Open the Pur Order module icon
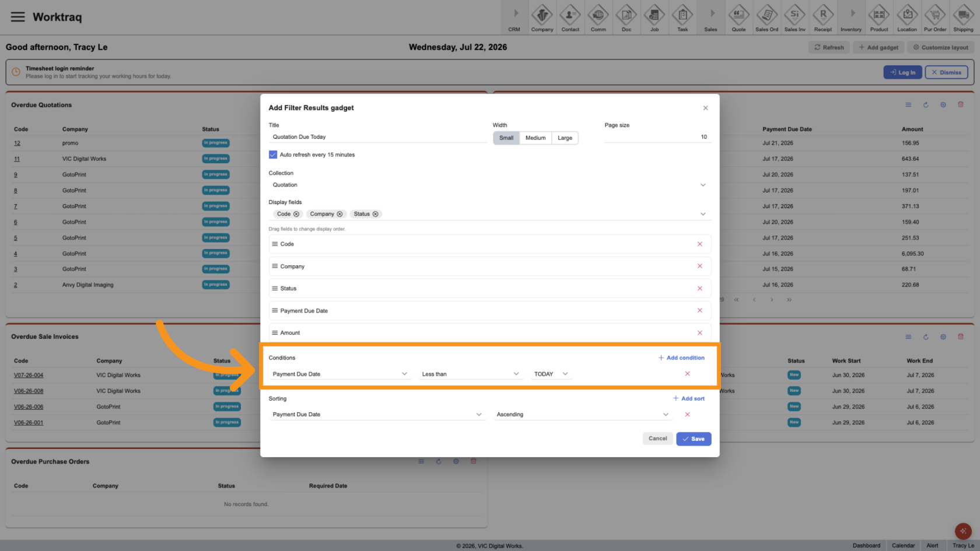 click(935, 17)
